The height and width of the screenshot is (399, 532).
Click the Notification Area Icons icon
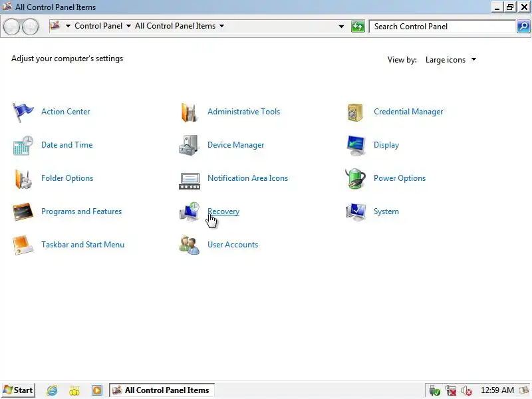190,181
